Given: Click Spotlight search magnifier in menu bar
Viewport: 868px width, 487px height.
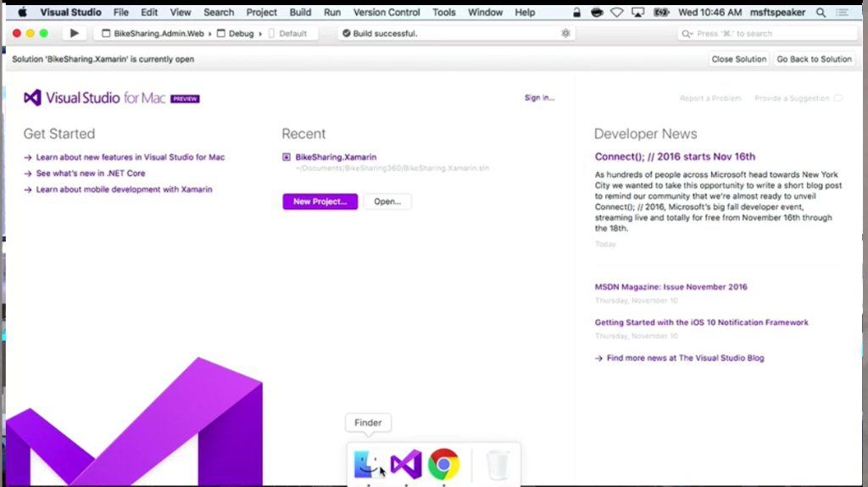Looking at the screenshot, I should tap(821, 12).
